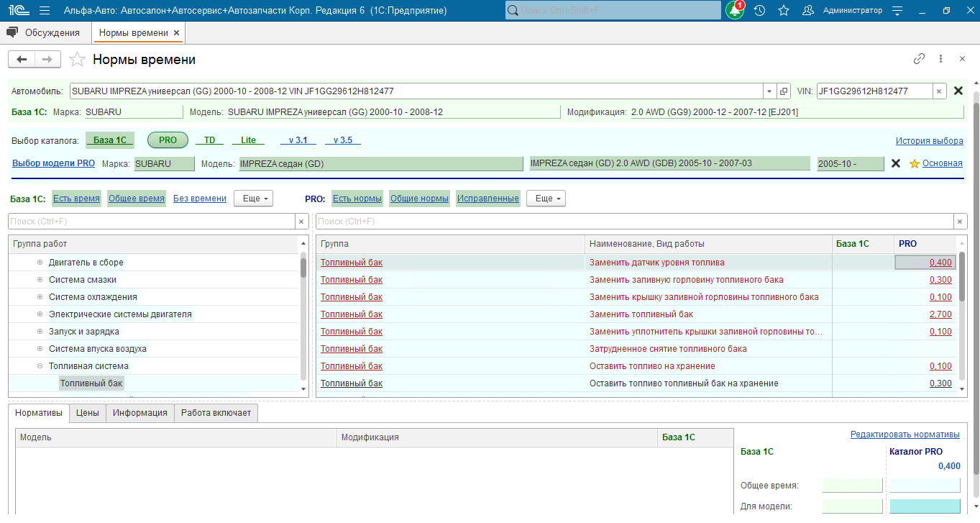The image size is (980, 523).
Task: Select row Заменить топливный бак
Action: coord(638,314)
